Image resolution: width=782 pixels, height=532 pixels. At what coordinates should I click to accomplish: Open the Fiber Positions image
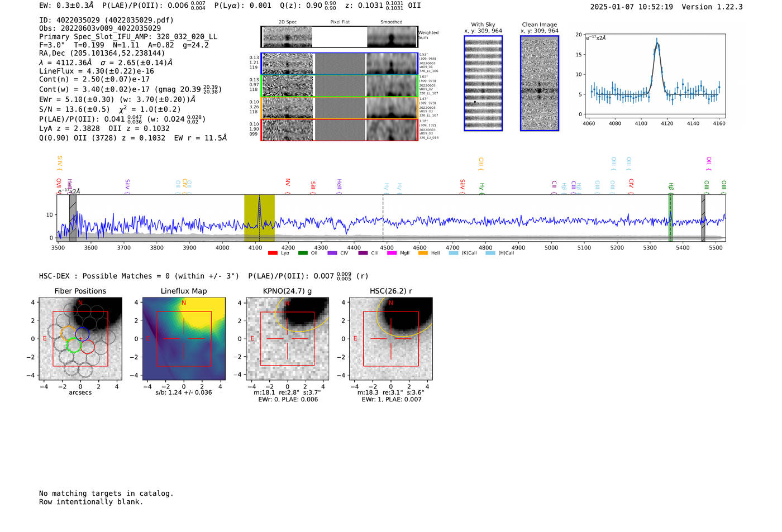click(x=80, y=338)
